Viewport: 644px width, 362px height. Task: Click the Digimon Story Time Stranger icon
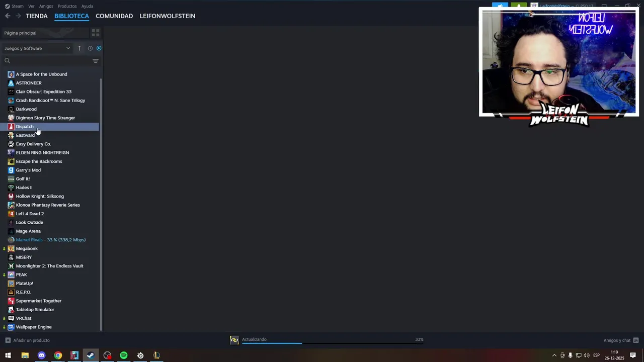[11, 118]
